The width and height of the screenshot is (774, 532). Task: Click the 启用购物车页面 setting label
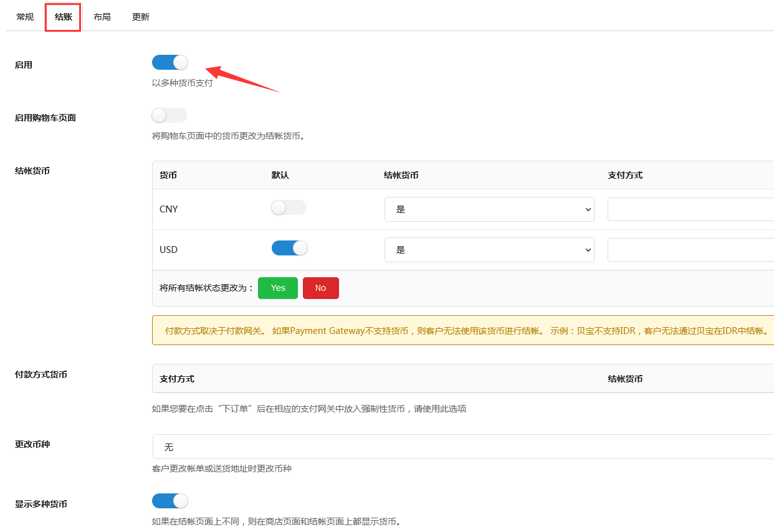point(45,118)
